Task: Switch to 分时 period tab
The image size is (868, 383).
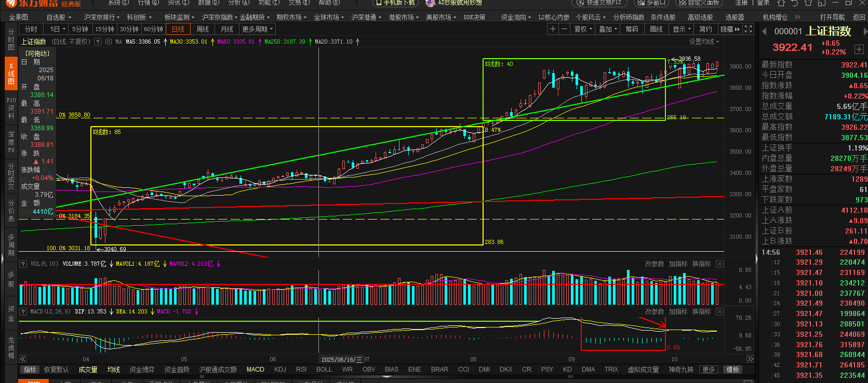Action: point(31,29)
